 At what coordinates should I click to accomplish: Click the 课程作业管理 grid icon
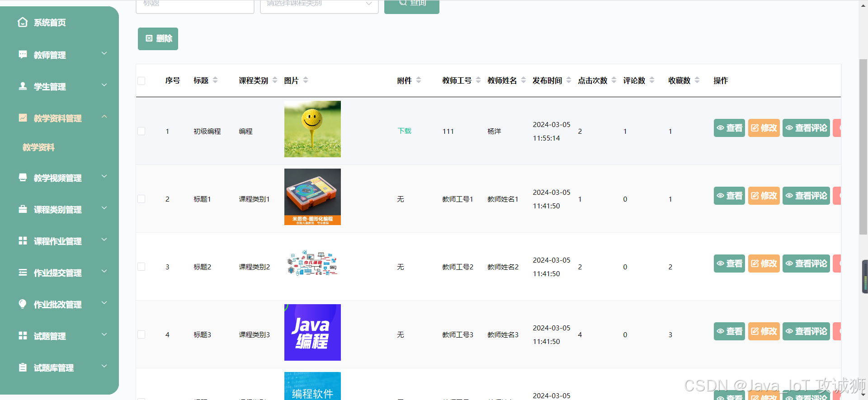pyautogui.click(x=23, y=240)
